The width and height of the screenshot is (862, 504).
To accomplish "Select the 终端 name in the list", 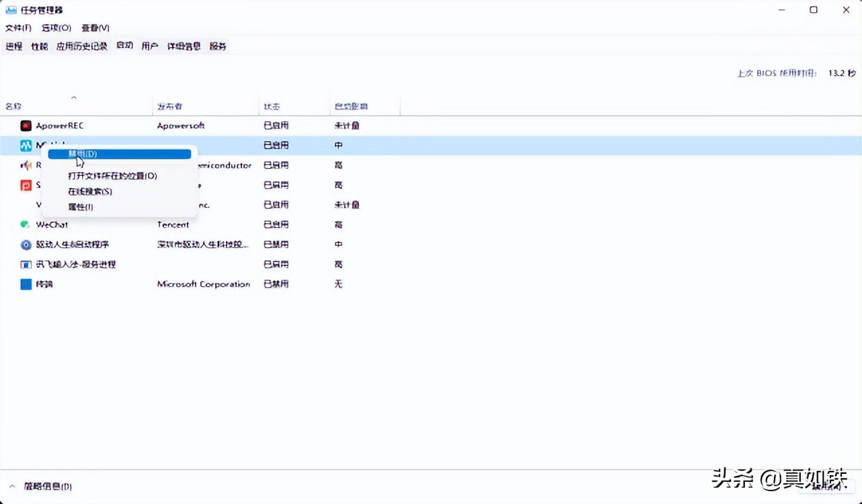I will (44, 284).
